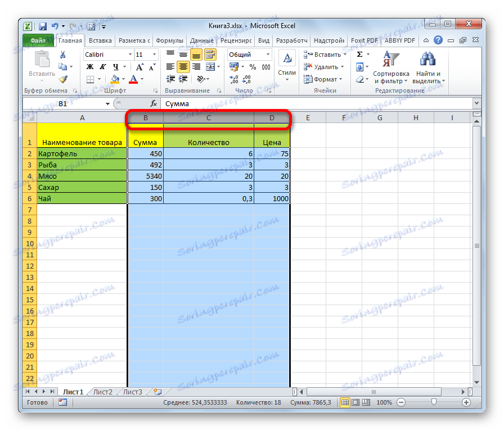This screenshot has width=504, height=431.
Task: Click the AutoSum Σ icon
Action: click(x=360, y=54)
